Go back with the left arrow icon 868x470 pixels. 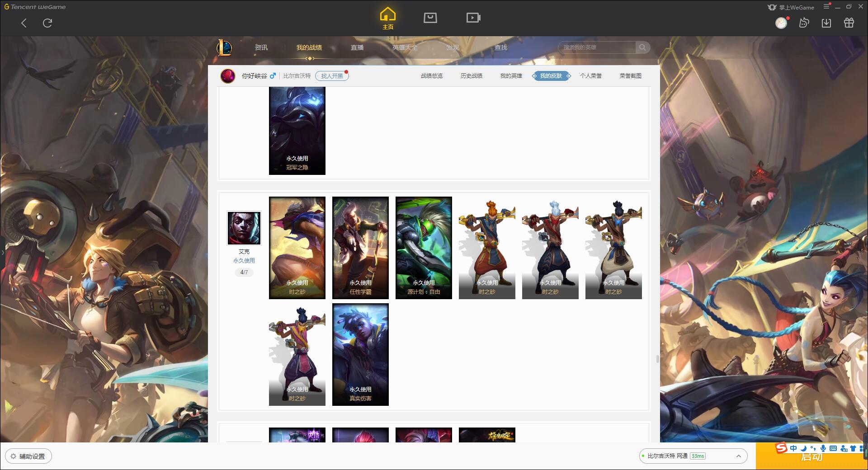tap(24, 23)
